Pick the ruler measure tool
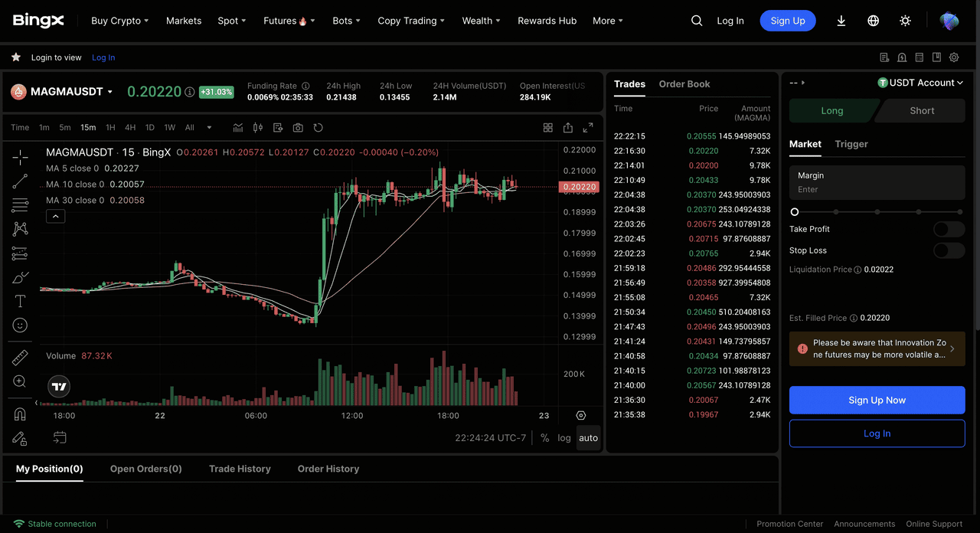Screen dimensions: 980x533 click(20, 358)
